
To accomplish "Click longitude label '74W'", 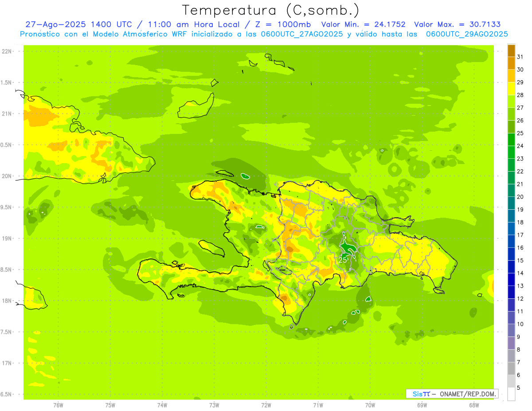I will pyautogui.click(x=162, y=405).
